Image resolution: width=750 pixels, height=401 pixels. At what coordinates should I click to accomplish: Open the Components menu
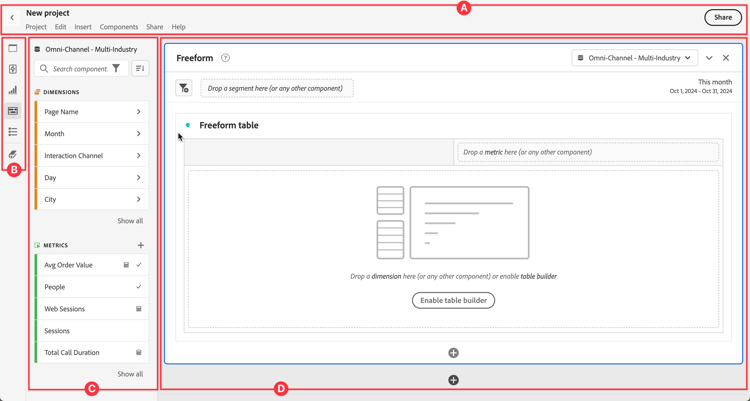click(119, 27)
